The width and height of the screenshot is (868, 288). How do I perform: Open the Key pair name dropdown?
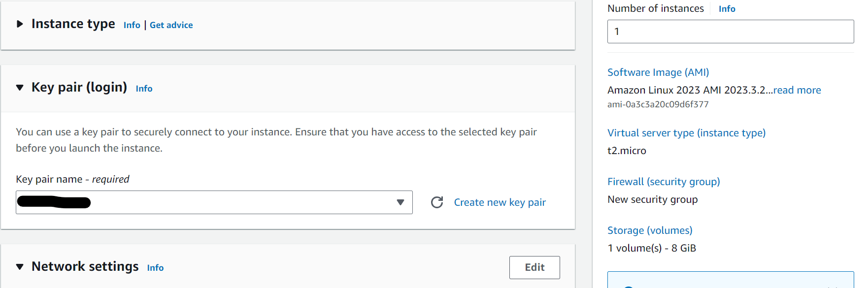click(214, 202)
